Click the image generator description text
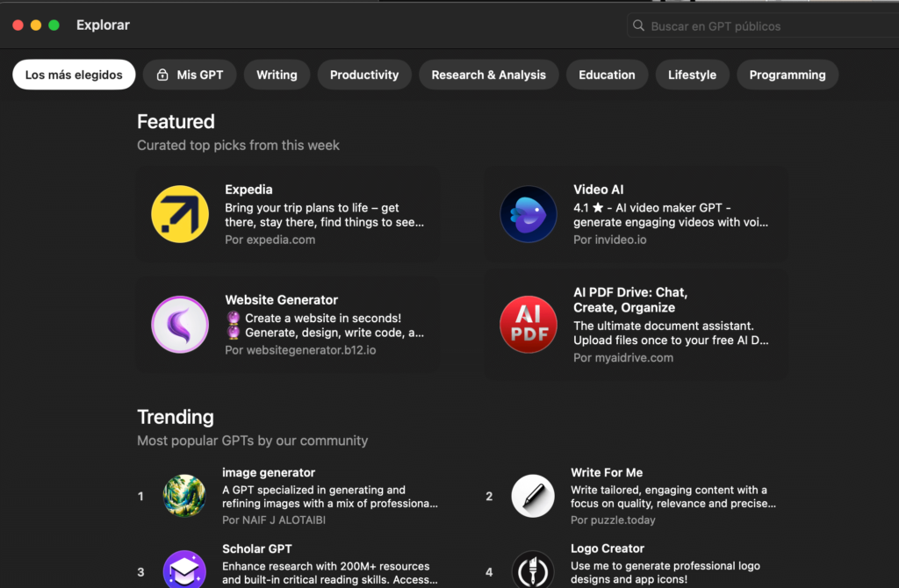 [330, 497]
